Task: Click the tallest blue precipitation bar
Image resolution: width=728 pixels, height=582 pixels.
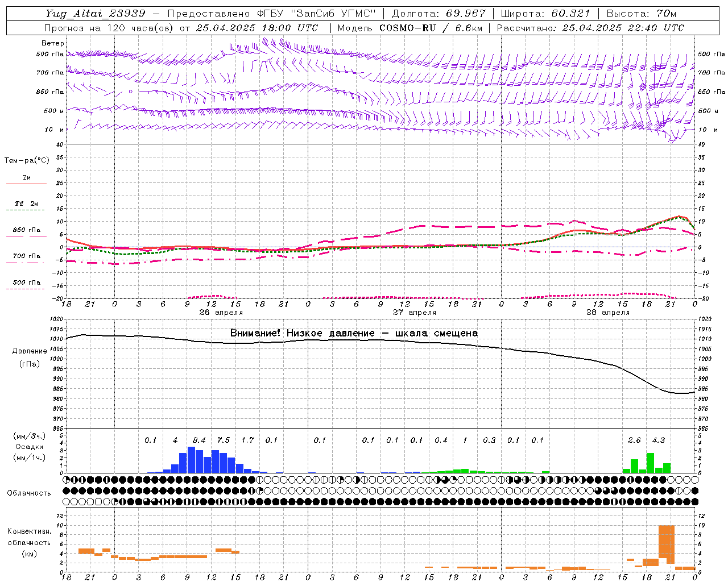Action: tap(191, 460)
